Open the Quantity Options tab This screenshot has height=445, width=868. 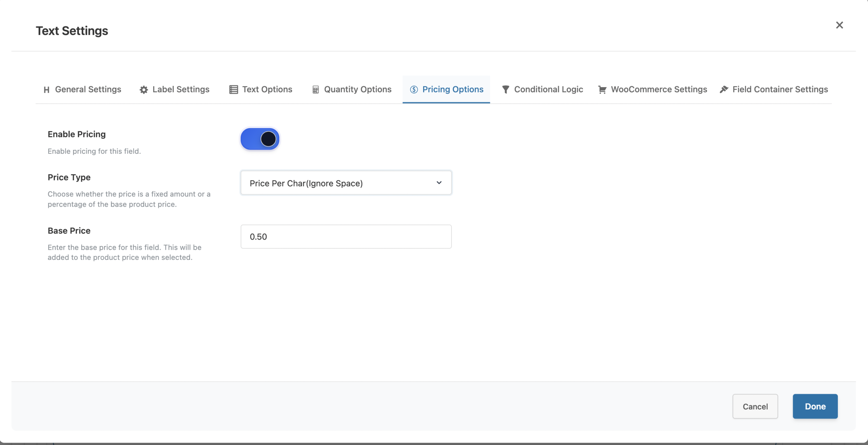coord(357,89)
